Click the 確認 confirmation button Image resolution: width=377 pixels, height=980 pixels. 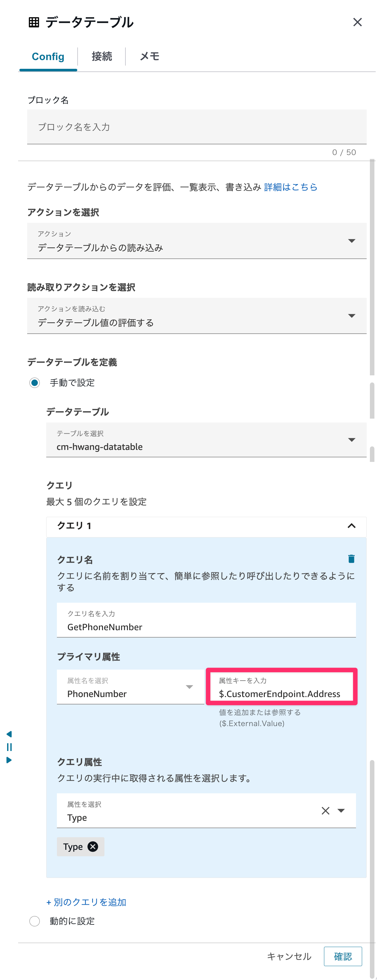pyautogui.click(x=342, y=956)
